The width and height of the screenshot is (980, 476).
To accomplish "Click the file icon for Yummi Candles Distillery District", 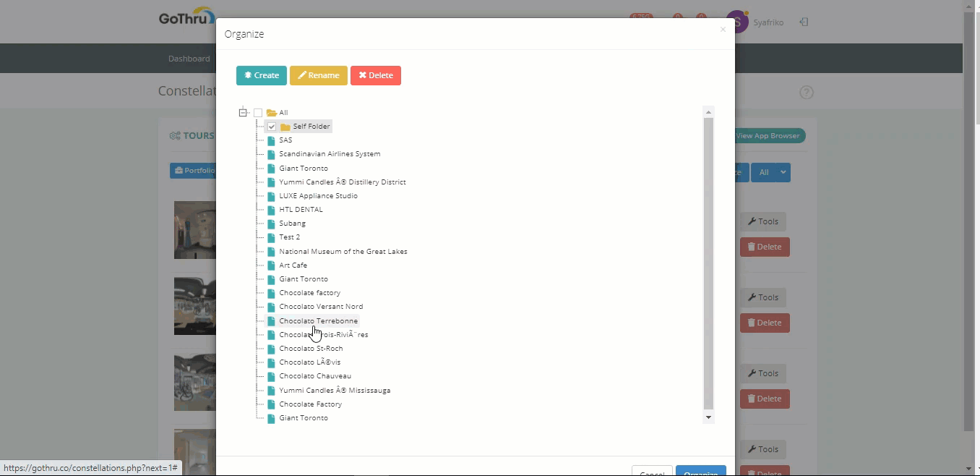I will (271, 182).
